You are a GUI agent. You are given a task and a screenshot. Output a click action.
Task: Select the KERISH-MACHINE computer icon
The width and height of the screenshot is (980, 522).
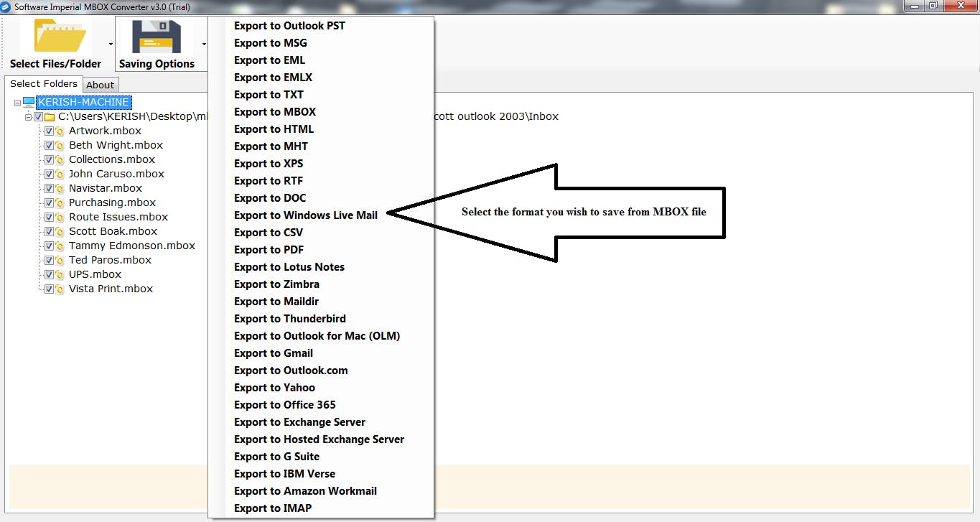point(29,102)
